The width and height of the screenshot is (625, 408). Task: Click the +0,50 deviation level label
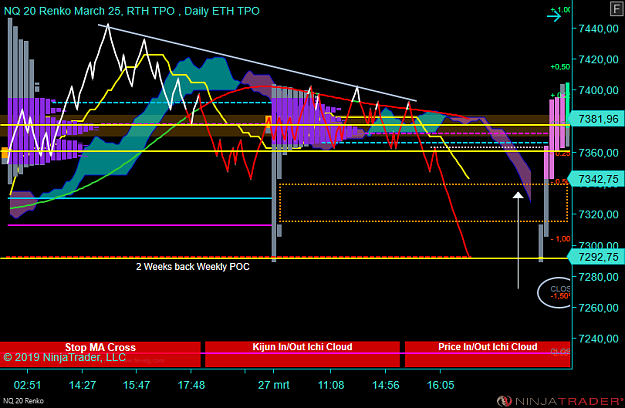click(x=560, y=67)
